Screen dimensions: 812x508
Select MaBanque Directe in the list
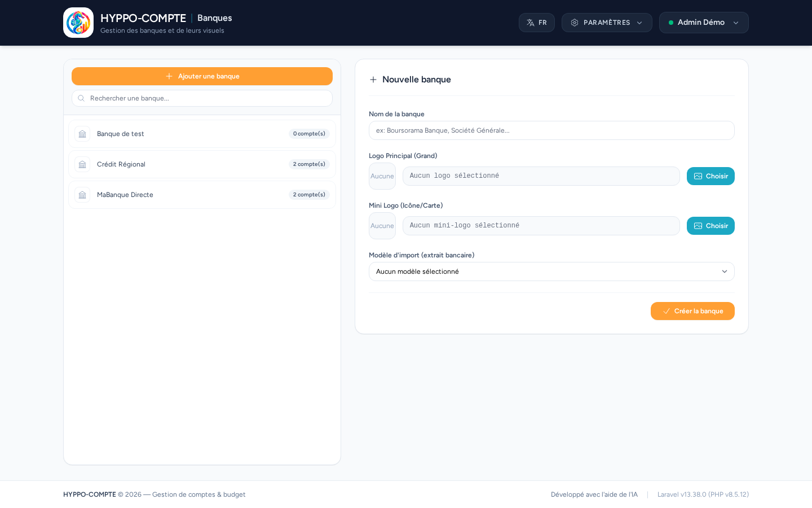pos(202,195)
